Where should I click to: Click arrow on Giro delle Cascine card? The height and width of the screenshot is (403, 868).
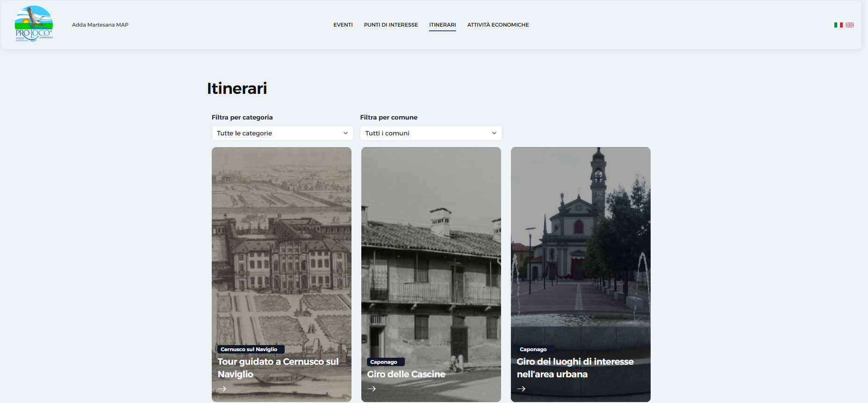point(372,389)
